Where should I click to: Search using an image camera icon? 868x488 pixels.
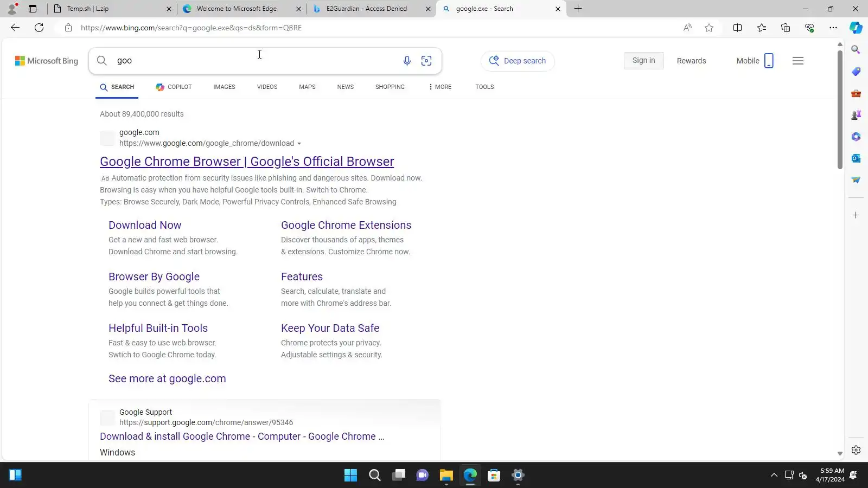point(426,61)
